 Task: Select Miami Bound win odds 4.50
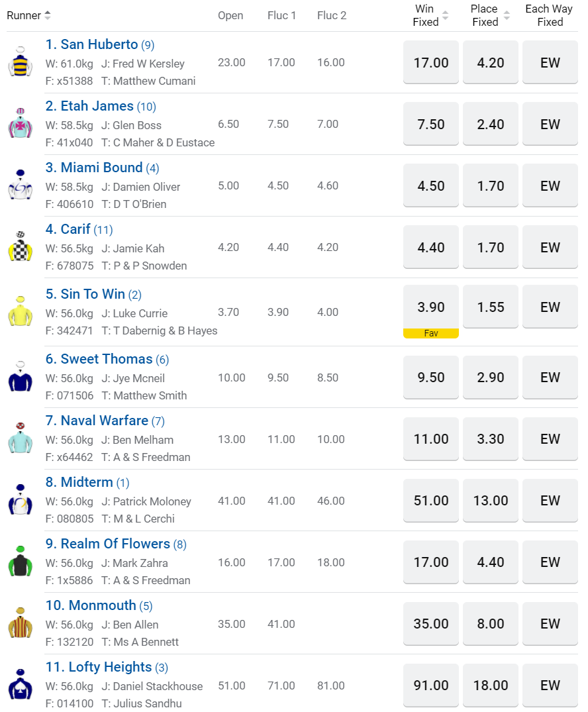pos(431,186)
